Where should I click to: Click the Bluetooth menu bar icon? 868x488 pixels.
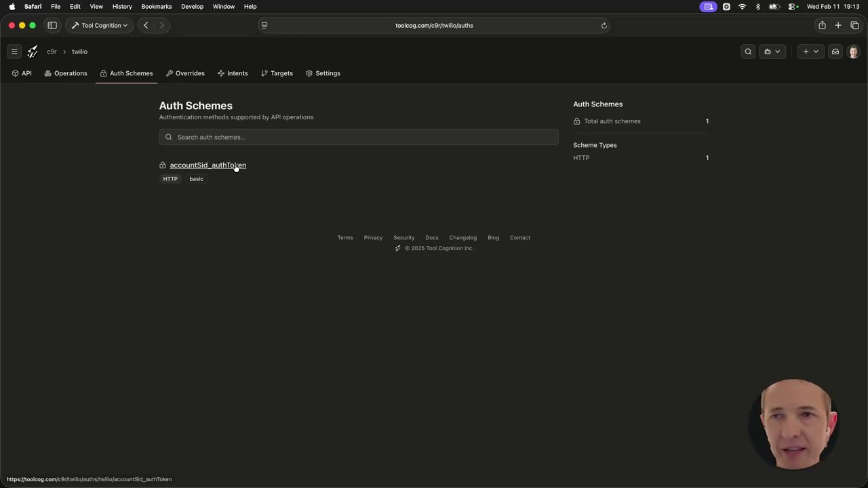coord(757,7)
